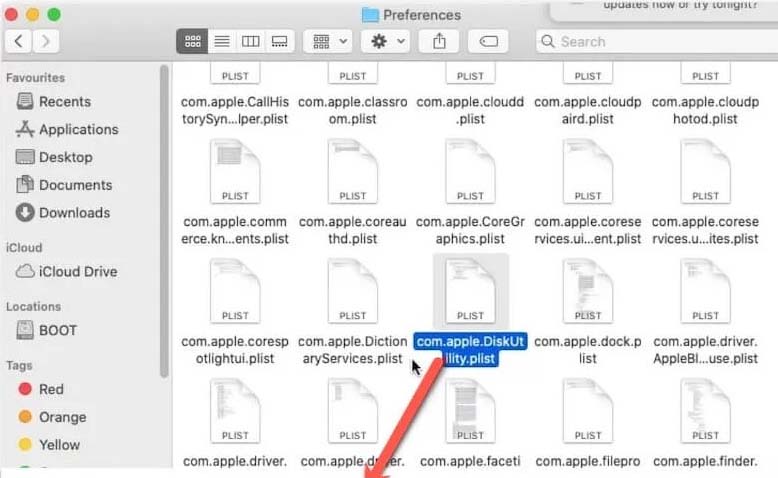This screenshot has height=478, width=778.
Task: Select com.apple.coreservices.u...ites.plist icon
Action: (705, 171)
